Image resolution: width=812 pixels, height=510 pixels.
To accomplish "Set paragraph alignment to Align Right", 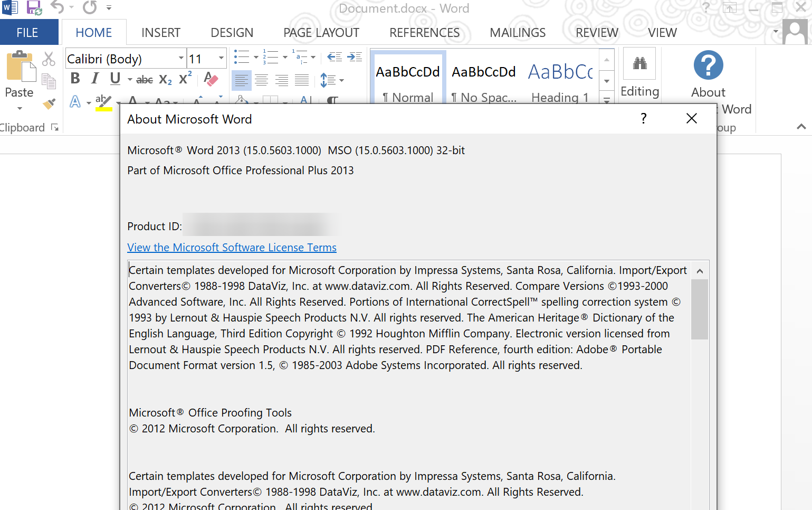I will [x=282, y=80].
